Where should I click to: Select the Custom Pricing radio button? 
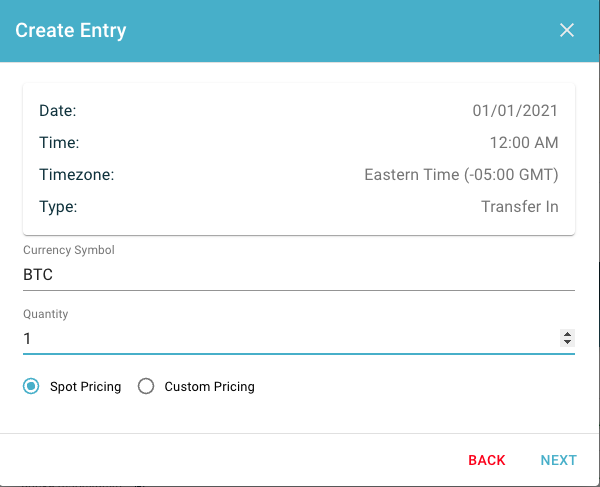click(146, 387)
